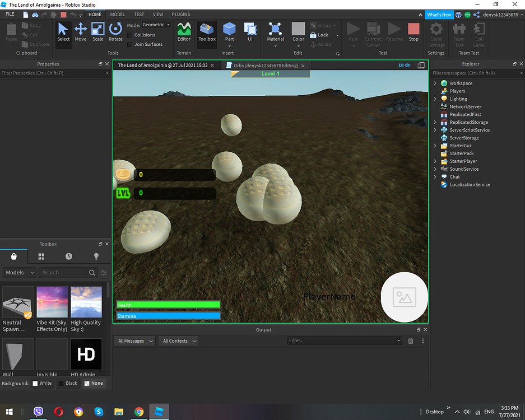Set toolbox background to Black
525x420 pixels.
(x=68, y=383)
